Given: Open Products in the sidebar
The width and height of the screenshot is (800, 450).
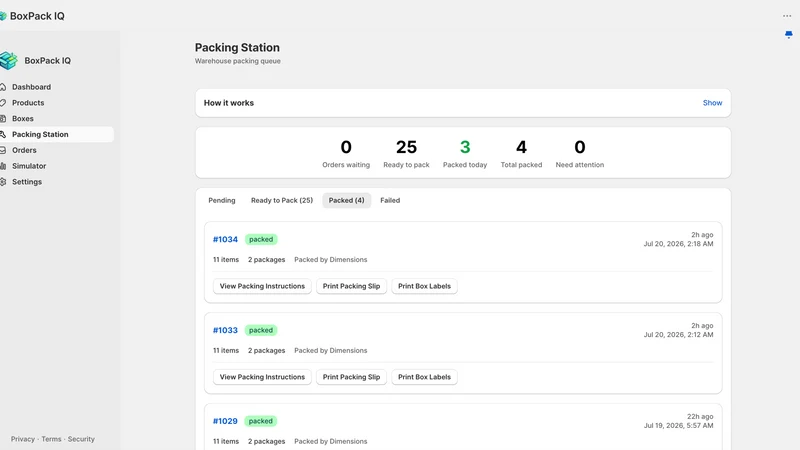Looking at the screenshot, I should (x=28, y=103).
